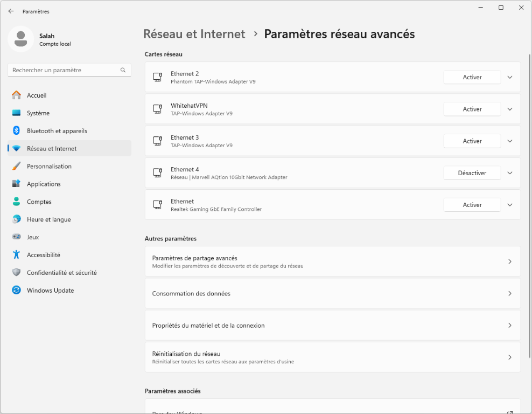Click the Confidentialité shield icon
This screenshot has width=532, height=414.
point(16,272)
